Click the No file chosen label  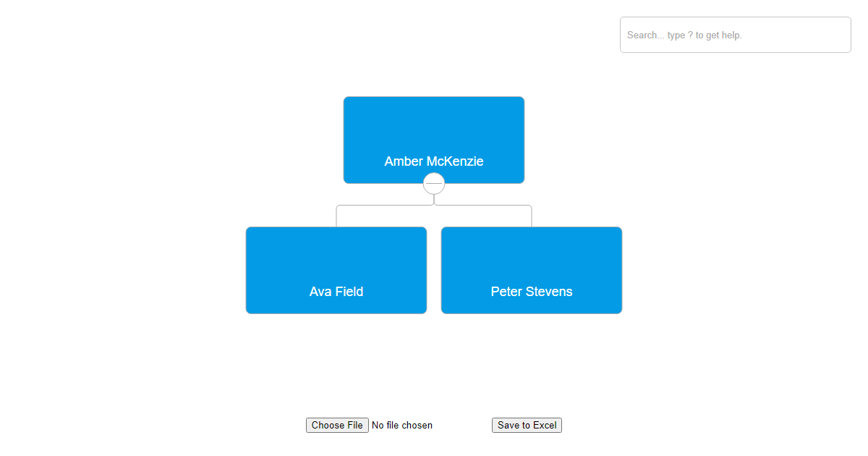coord(402,425)
